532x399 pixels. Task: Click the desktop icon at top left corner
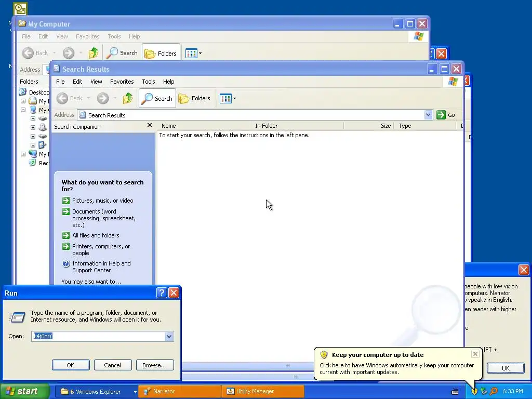tap(20, 9)
